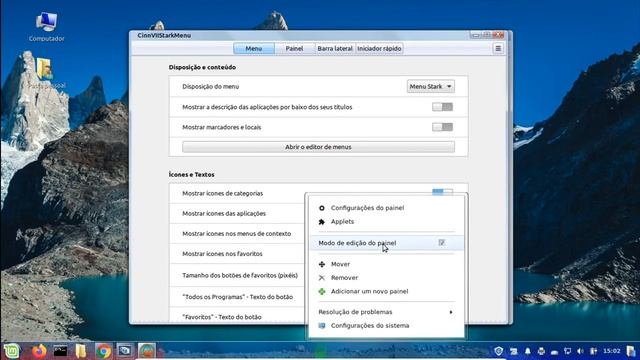Toggle Mostrar ícones de categorias switch
The image size is (640, 360).
442,192
